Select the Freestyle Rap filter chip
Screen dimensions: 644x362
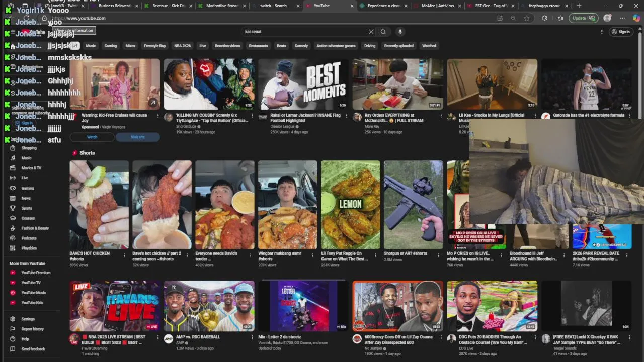pyautogui.click(x=155, y=46)
